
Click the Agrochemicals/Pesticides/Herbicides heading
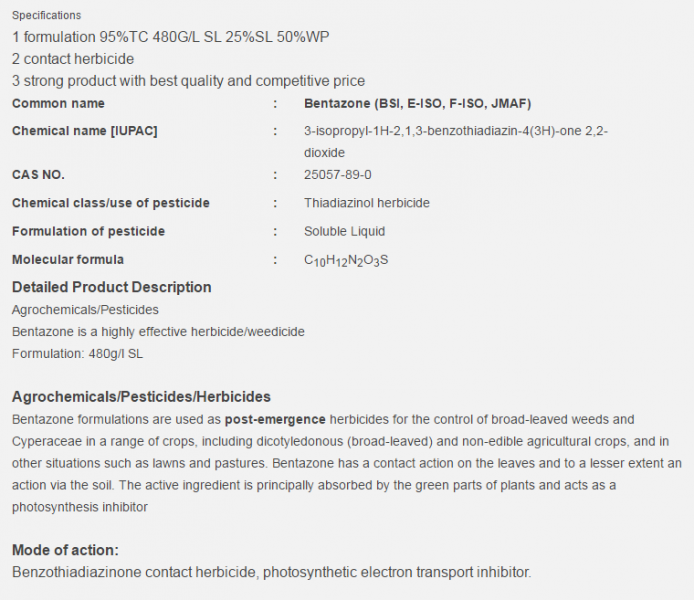point(141,397)
